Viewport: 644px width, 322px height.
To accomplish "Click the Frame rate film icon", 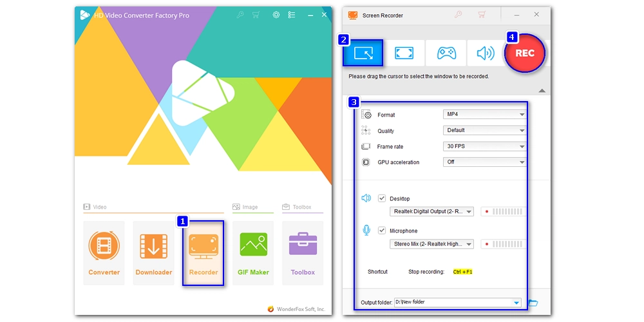I will [366, 147].
